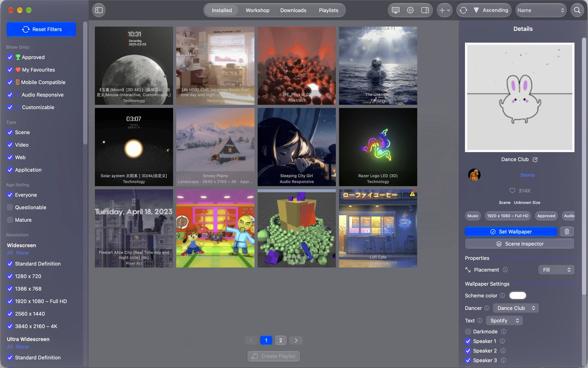Uncheck the Approved filter checkbox

pos(10,57)
